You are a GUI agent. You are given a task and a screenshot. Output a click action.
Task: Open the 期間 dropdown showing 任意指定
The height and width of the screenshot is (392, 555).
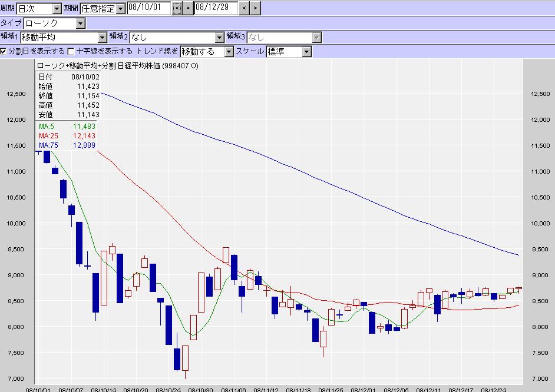point(120,9)
